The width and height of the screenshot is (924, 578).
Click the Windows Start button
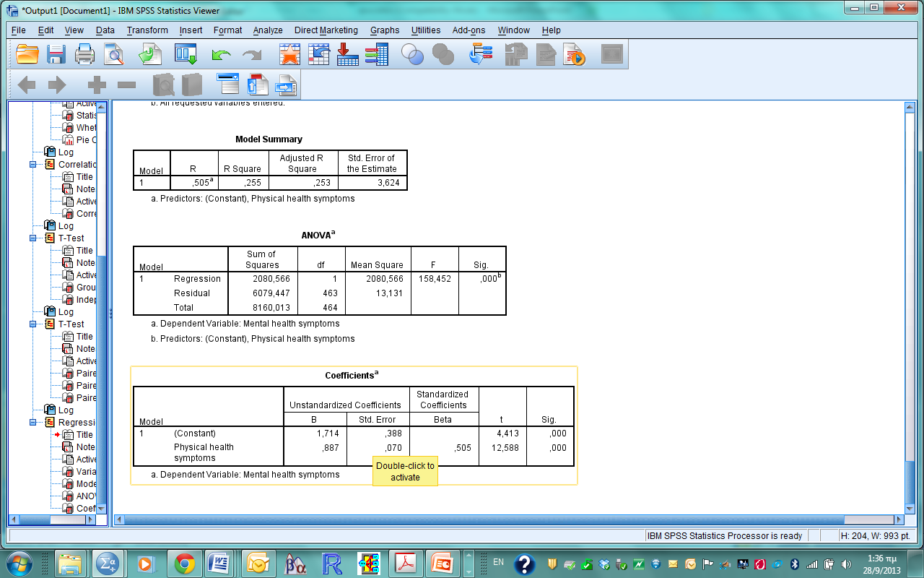coord(18,563)
